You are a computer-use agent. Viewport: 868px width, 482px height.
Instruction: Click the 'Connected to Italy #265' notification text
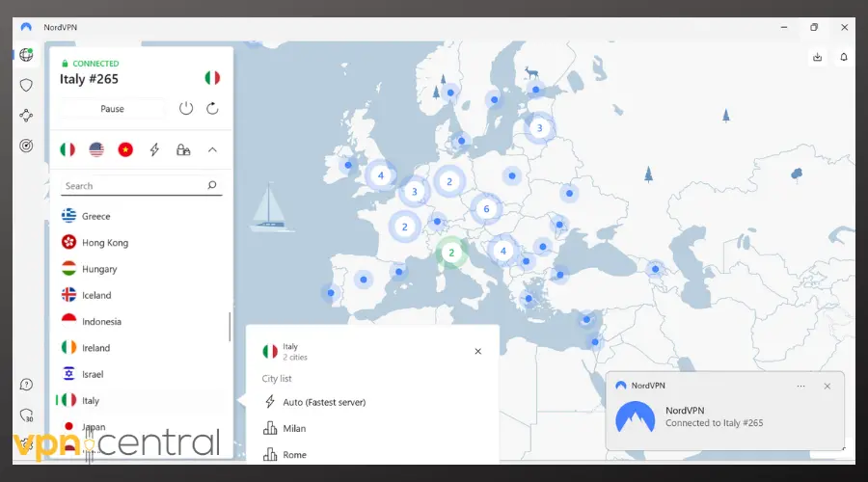tap(714, 423)
